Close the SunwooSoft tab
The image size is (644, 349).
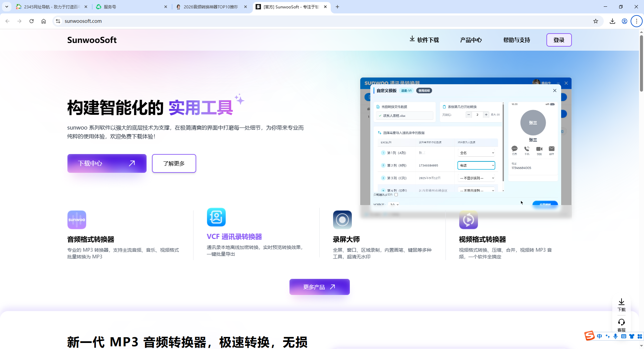click(x=325, y=7)
